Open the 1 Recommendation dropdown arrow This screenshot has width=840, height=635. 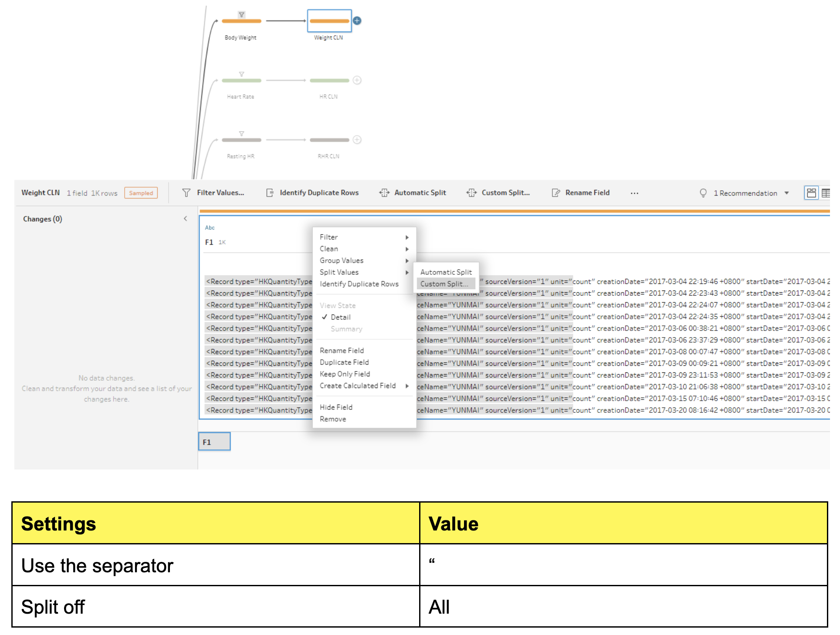(786, 193)
